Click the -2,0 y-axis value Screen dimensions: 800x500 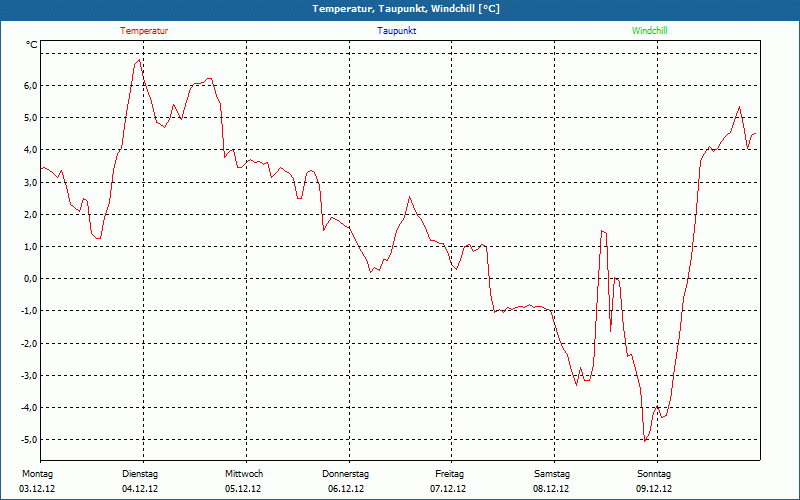(x=29, y=344)
